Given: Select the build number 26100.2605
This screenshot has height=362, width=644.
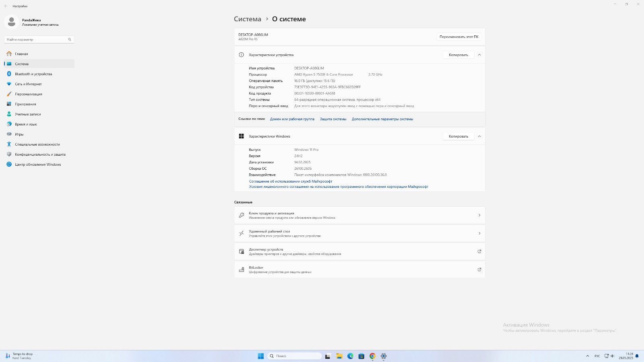Looking at the screenshot, I should coord(303,169).
